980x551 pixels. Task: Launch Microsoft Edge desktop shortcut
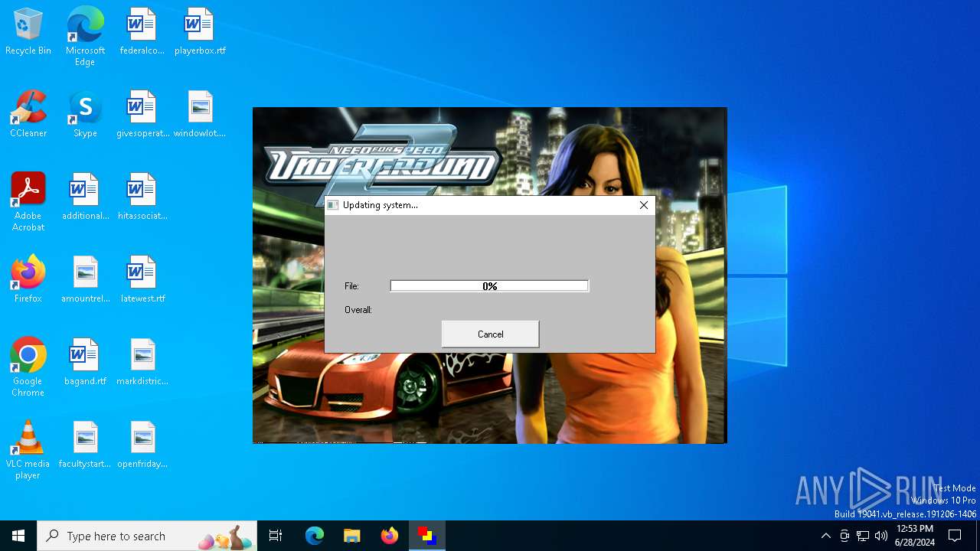click(x=85, y=37)
